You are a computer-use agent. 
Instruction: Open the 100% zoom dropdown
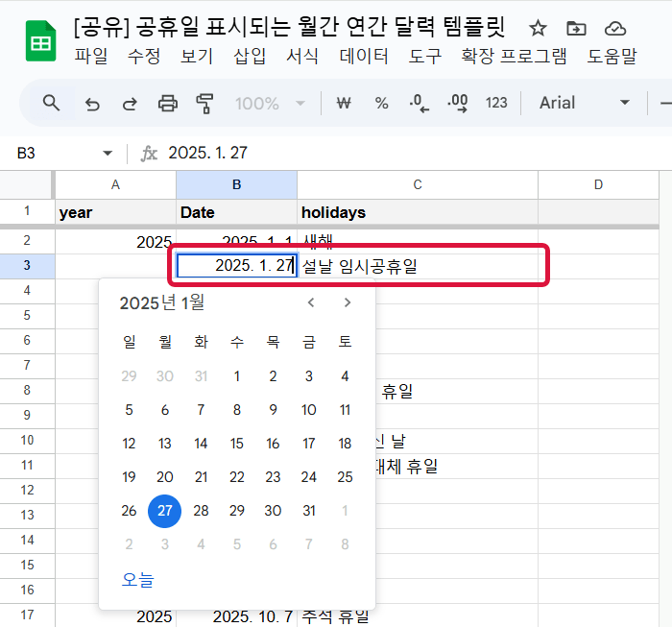point(270,103)
